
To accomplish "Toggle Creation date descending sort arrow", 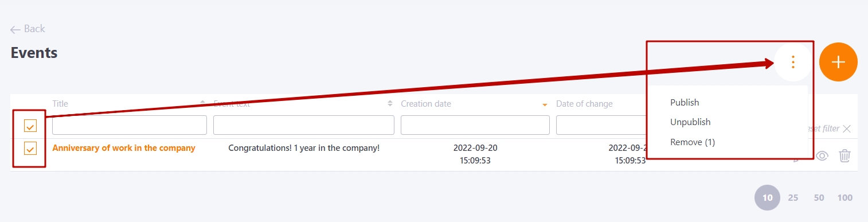I will click(x=545, y=104).
